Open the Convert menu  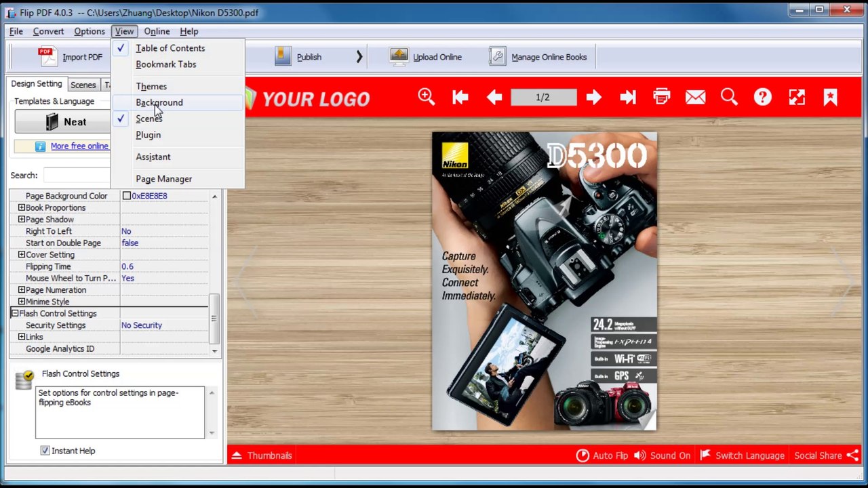coord(48,31)
